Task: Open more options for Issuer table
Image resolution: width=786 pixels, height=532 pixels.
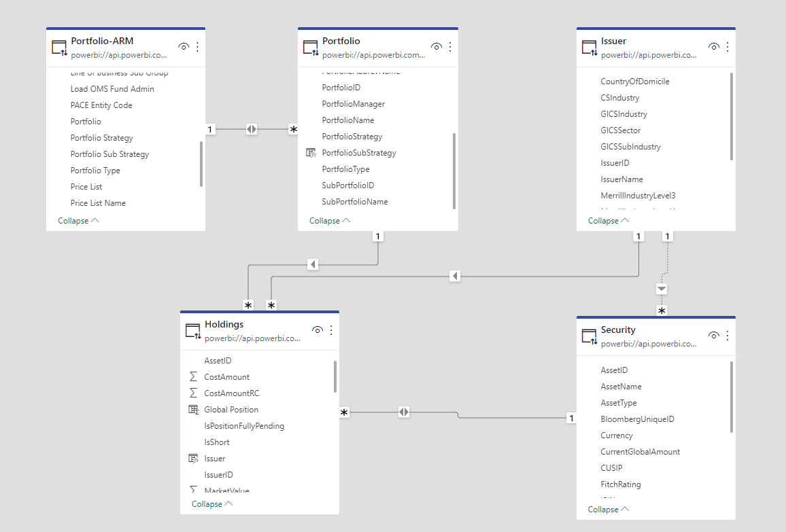Action: [x=728, y=47]
